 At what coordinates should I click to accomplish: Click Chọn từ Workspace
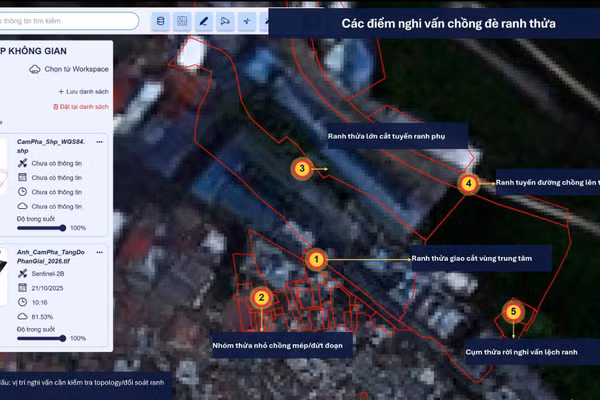click(77, 69)
